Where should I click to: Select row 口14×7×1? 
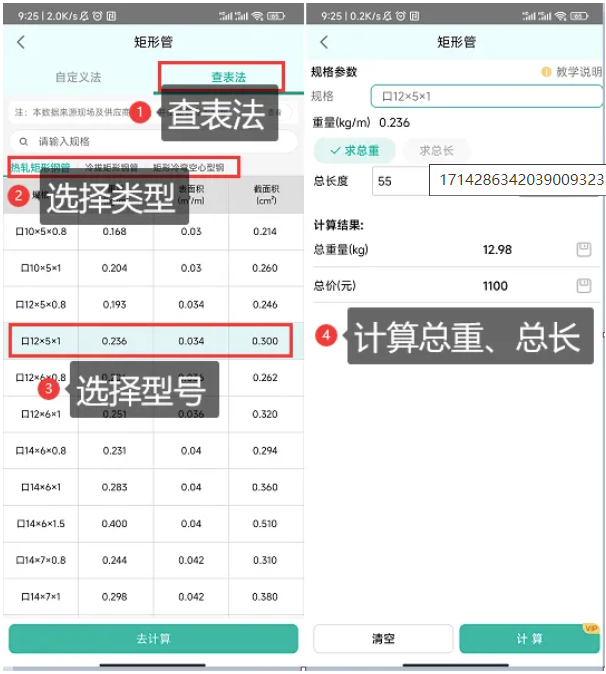(x=153, y=597)
